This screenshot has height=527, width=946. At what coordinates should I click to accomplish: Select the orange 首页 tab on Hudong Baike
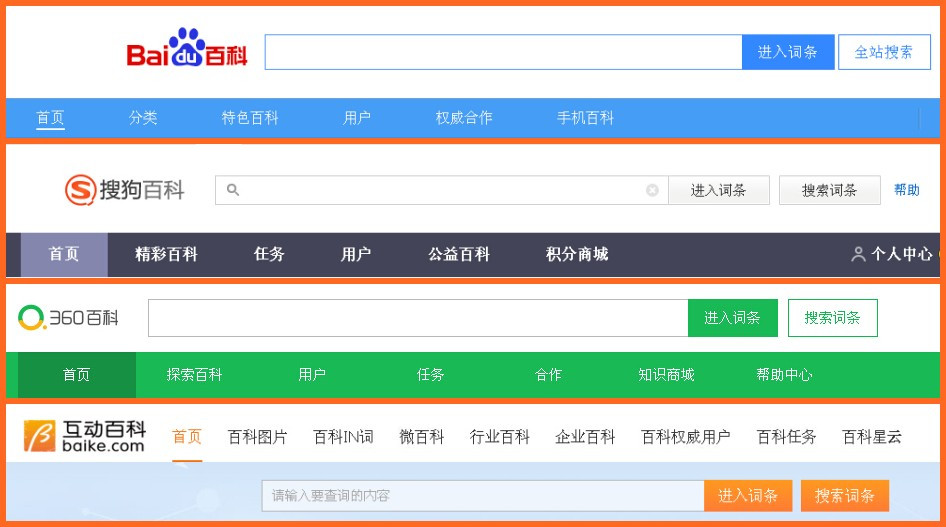point(187,437)
